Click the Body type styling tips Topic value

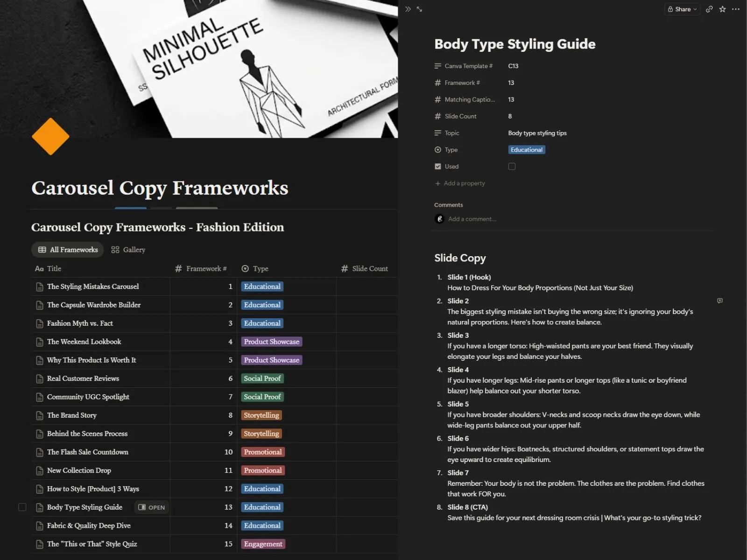click(537, 133)
